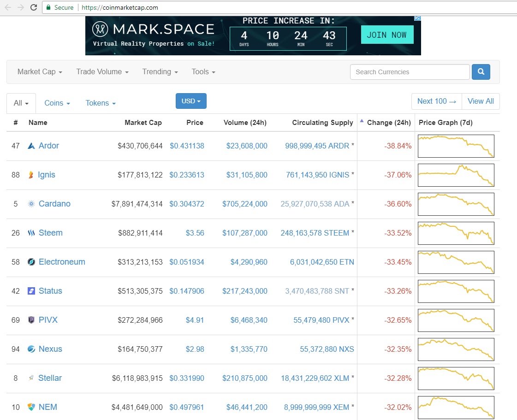517x420 pixels.
Task: Click the MARK.SPACE logo in banner
Action: click(x=153, y=29)
